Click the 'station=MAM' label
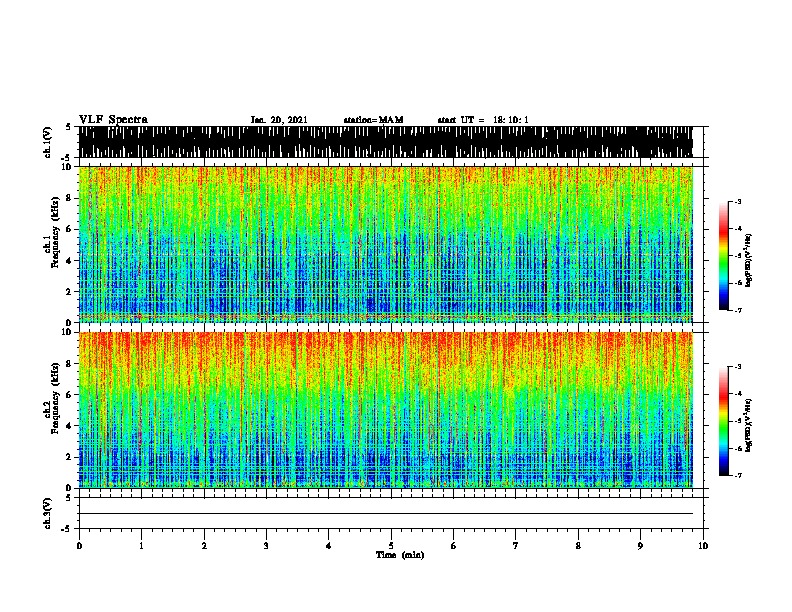792x612 pixels. pos(373,120)
